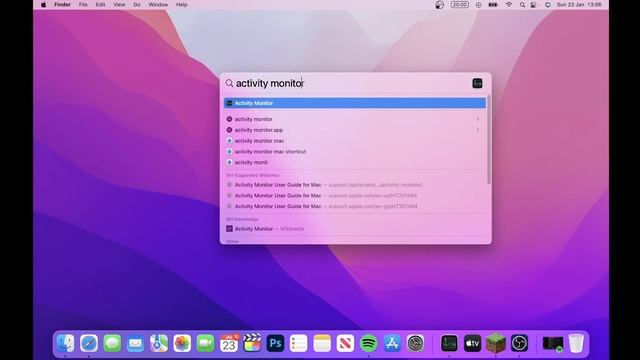The height and width of the screenshot is (360, 640).
Task: Open first Activity Monitor User Guide link
Action: 355,185
